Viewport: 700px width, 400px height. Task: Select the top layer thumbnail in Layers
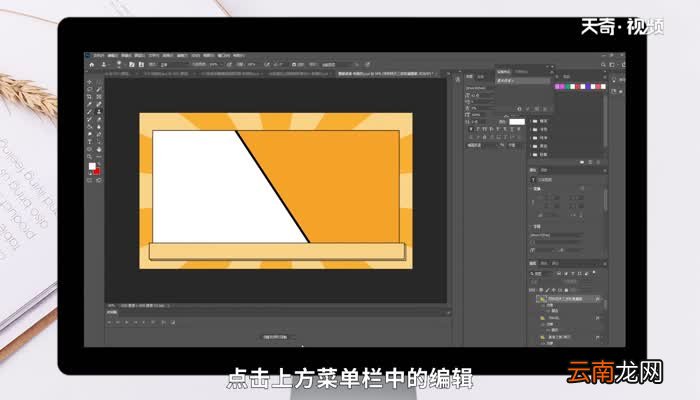pos(542,299)
